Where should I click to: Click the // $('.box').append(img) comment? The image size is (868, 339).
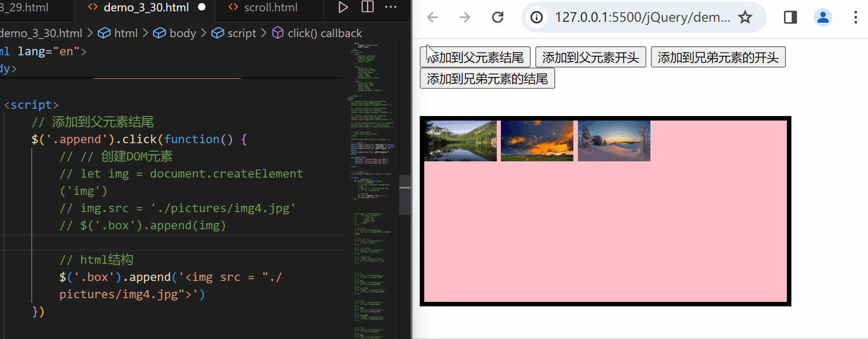click(142, 225)
